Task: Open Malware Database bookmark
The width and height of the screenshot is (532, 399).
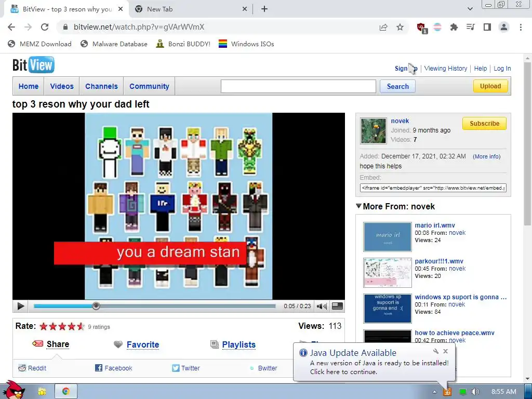Action: [114, 44]
